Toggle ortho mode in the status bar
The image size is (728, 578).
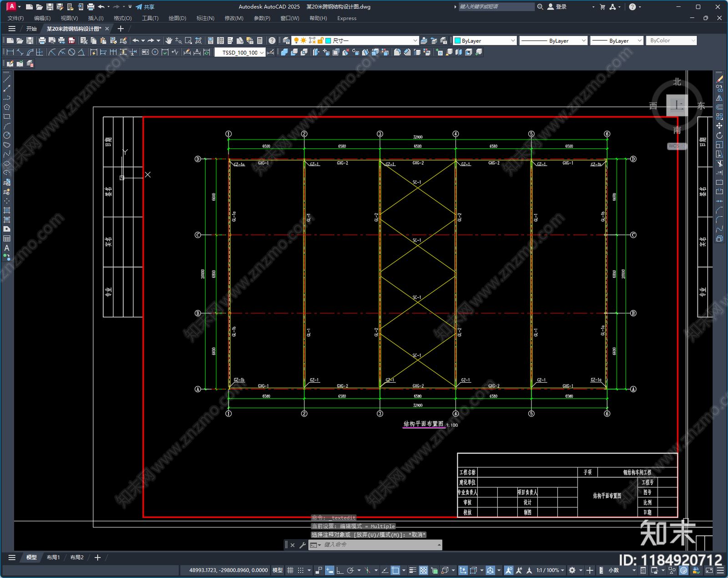340,570
